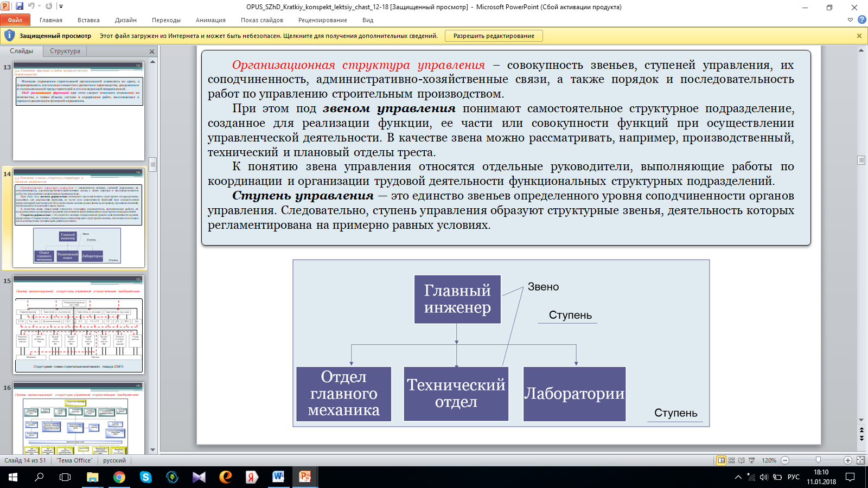
Task: Save the presentation with the floppy disk icon
Action: (20, 7)
